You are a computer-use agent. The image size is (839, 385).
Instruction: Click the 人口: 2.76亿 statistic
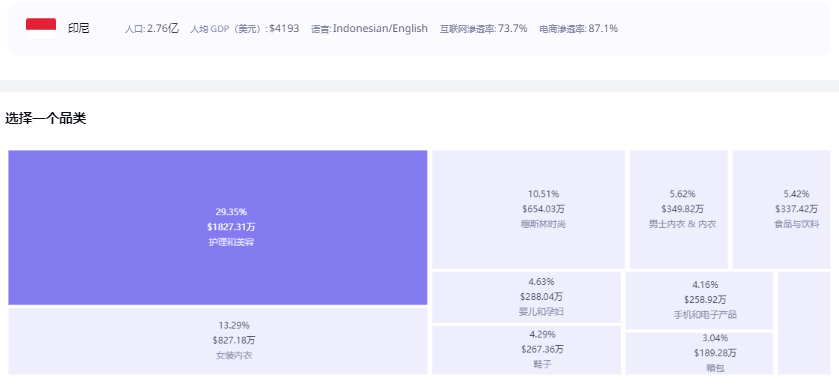[x=151, y=28]
